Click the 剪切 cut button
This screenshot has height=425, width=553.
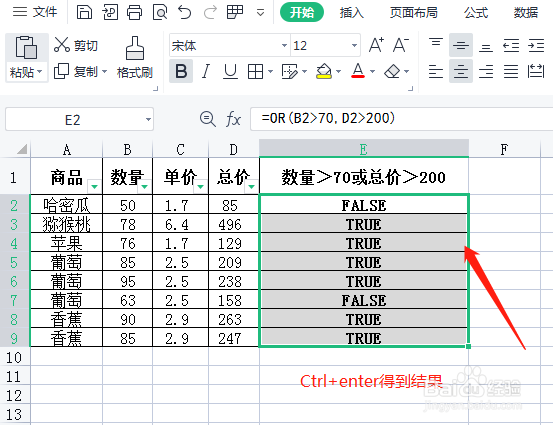(x=76, y=45)
